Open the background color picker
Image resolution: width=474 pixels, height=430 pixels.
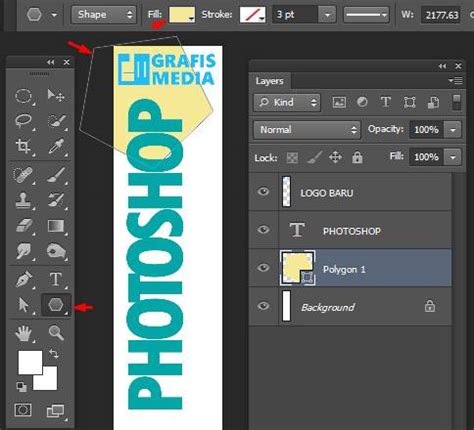50,382
